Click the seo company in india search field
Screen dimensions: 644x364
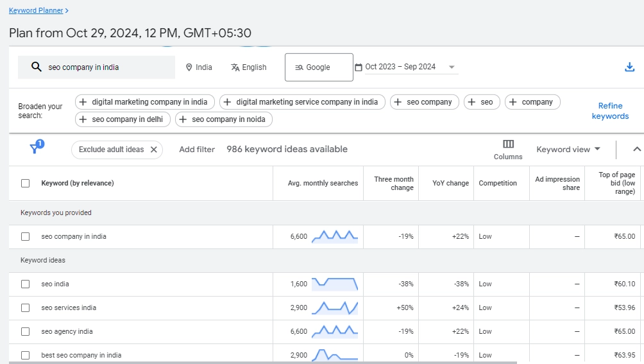(96, 67)
